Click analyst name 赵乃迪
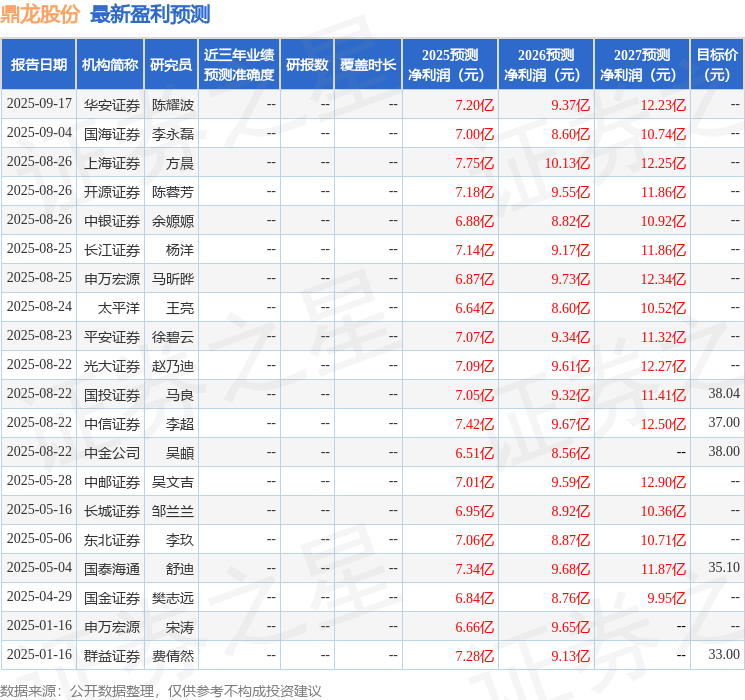The image size is (745, 700). pos(173,366)
